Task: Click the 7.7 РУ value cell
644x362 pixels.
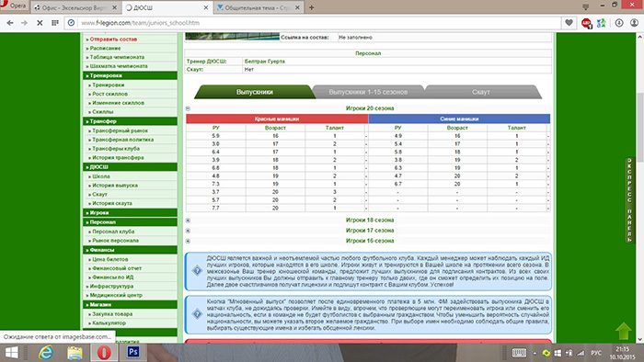Action: coord(215,209)
